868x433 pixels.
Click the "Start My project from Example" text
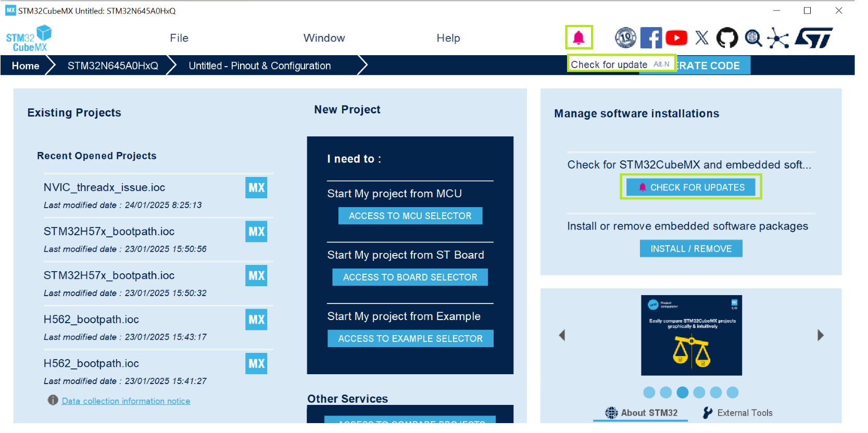tap(404, 316)
